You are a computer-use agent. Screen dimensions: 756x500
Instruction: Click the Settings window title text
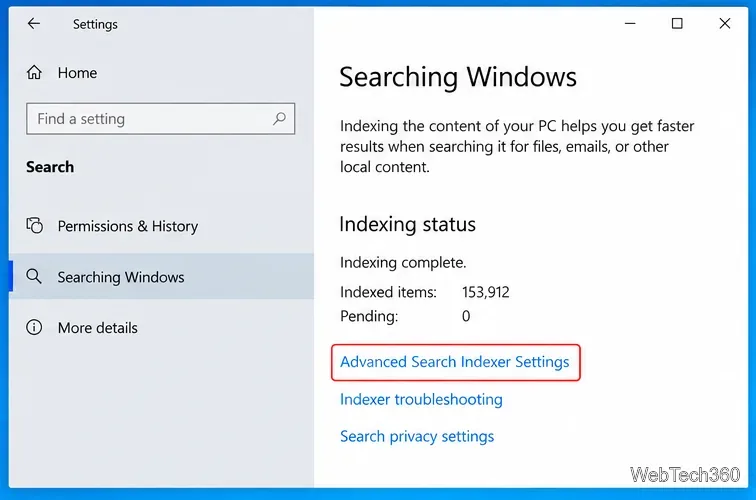pyautogui.click(x=95, y=24)
